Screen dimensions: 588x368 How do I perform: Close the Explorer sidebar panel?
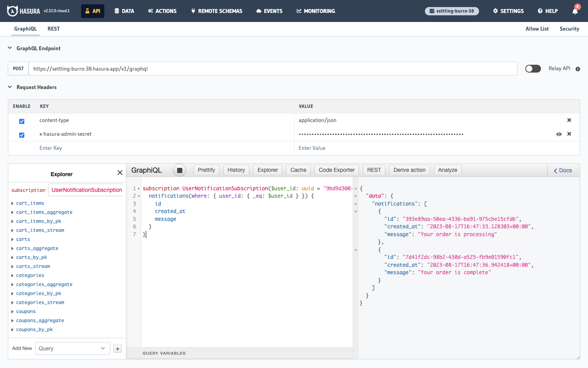[120, 172]
